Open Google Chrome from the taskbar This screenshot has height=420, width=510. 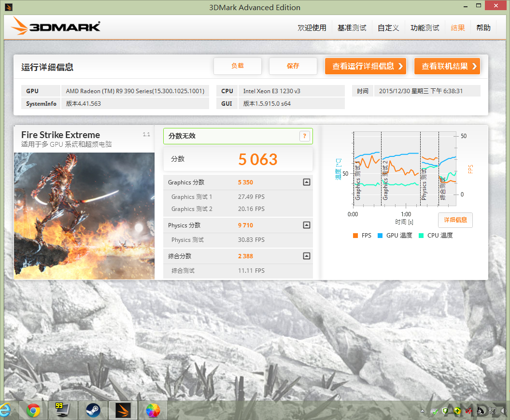[33, 410]
